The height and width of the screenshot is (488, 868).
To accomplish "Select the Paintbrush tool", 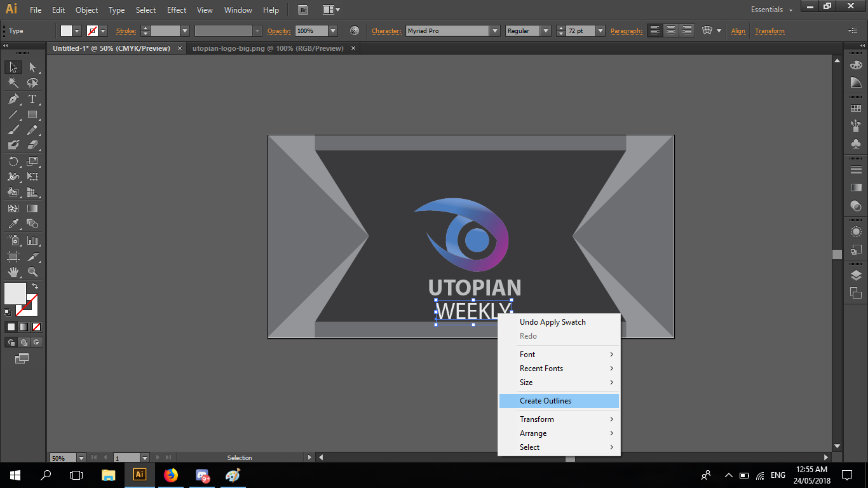I will click(13, 130).
